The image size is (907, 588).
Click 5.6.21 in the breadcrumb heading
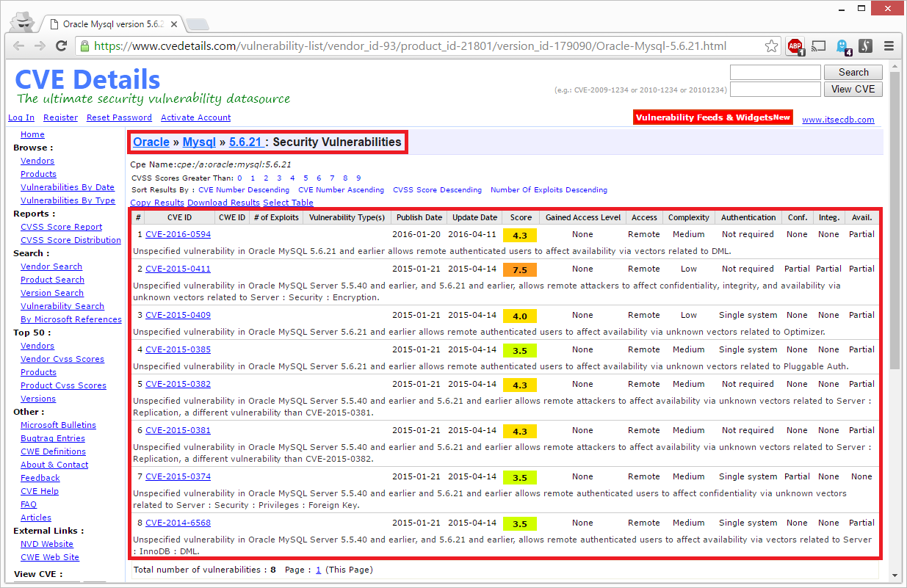pyautogui.click(x=245, y=142)
